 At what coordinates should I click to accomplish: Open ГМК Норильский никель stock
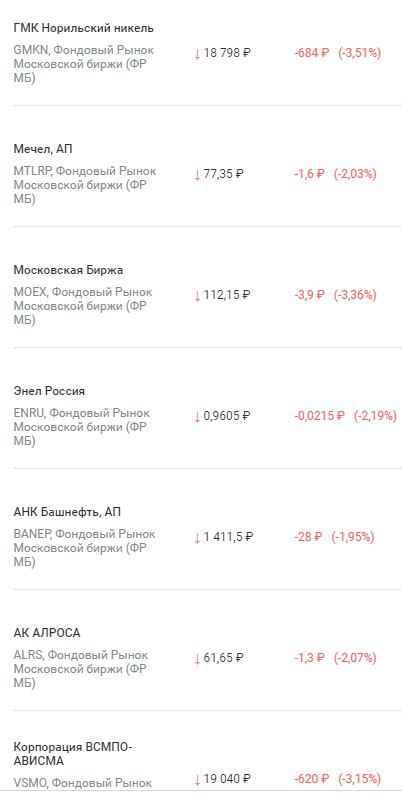pyautogui.click(x=83, y=29)
